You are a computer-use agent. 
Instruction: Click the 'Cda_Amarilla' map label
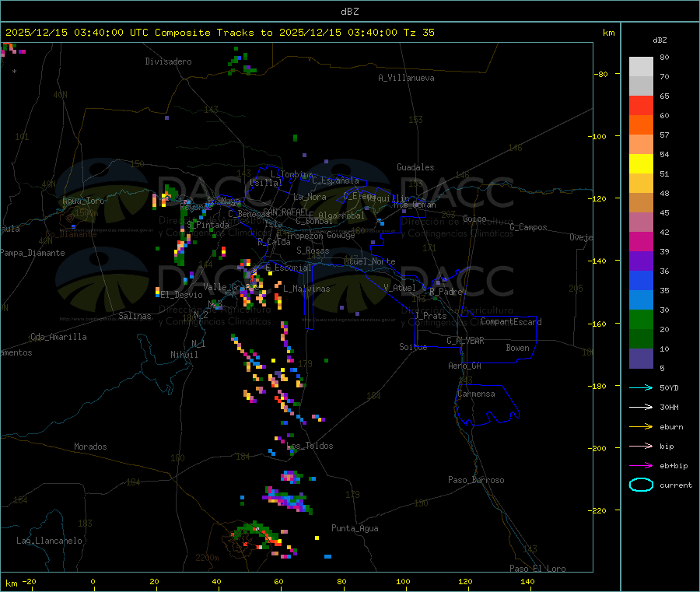click(58, 337)
